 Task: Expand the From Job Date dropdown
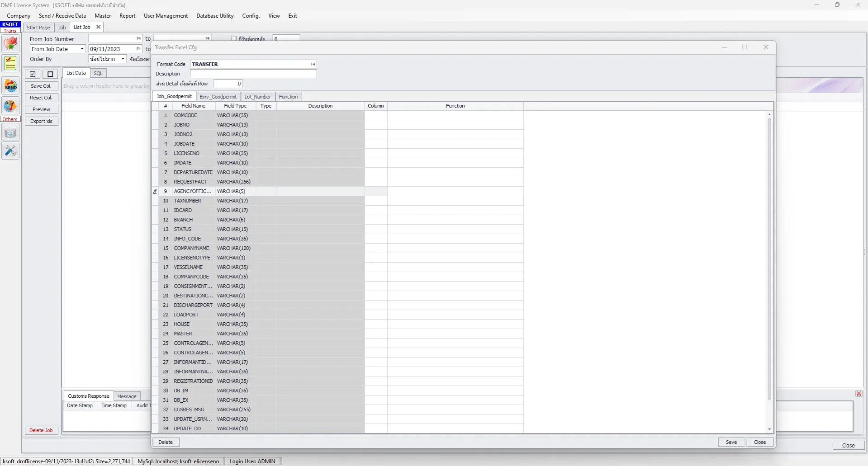[x=82, y=49]
